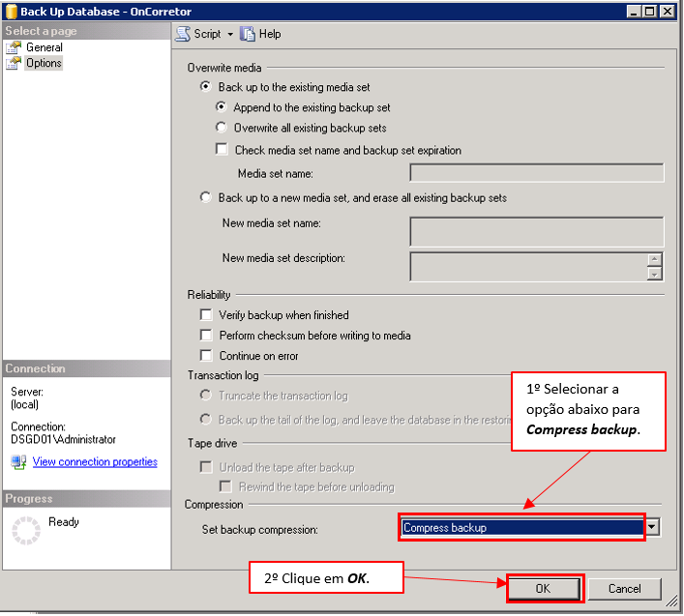Click the window resize grip

pos(670,601)
